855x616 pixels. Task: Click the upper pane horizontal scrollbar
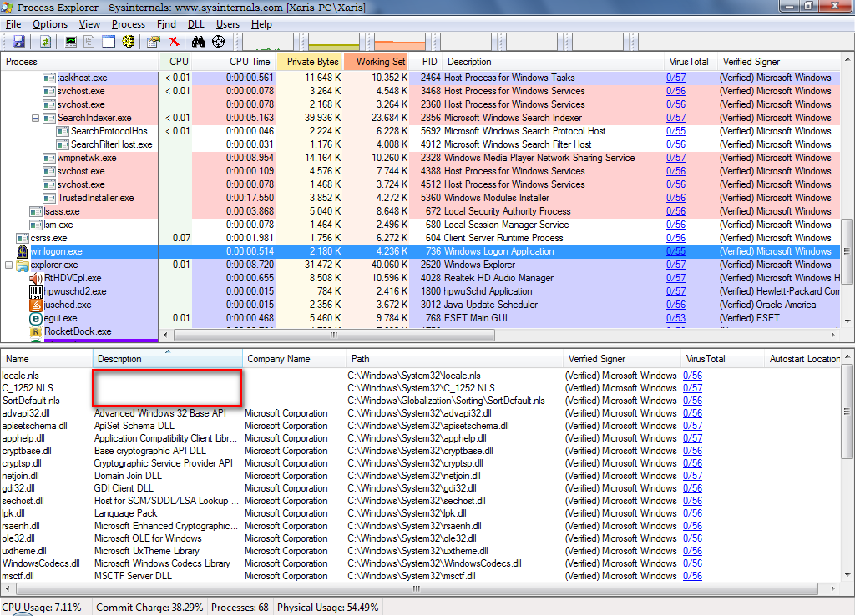334,336
